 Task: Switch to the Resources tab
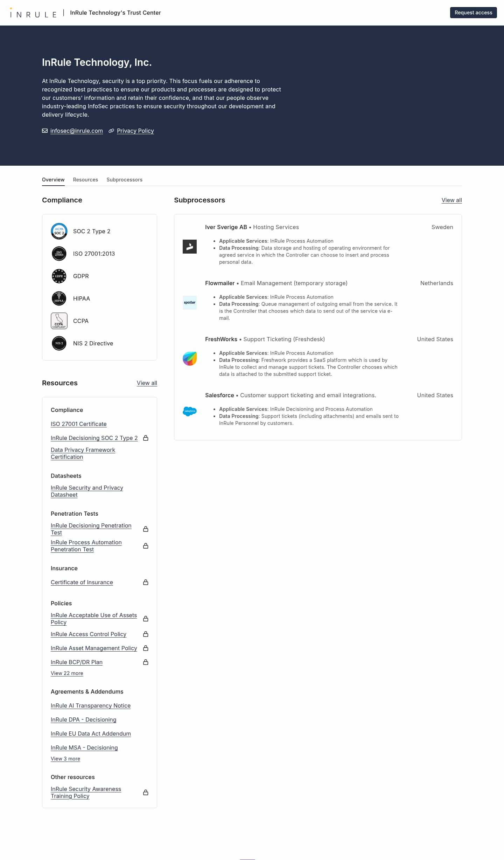tap(85, 180)
